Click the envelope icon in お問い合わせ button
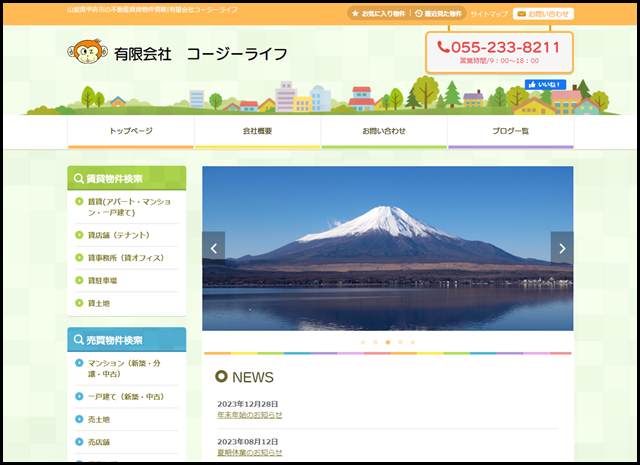640x465 pixels. (522, 14)
